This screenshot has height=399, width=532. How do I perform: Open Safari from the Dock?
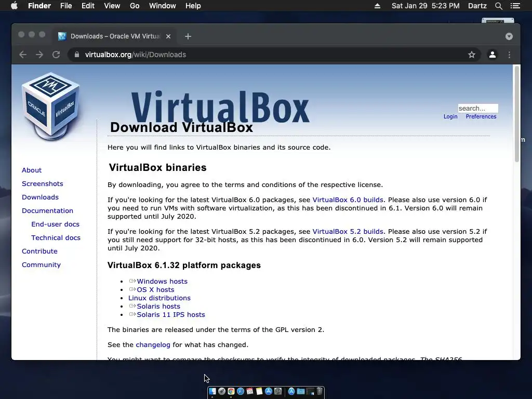tap(241, 391)
